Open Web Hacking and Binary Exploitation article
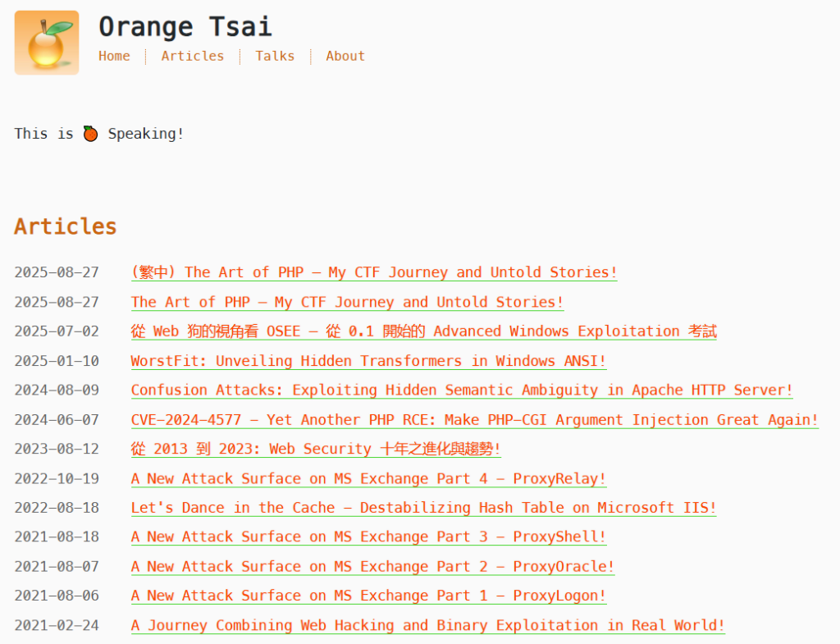Screen dimensions: 840x644 coord(427,626)
